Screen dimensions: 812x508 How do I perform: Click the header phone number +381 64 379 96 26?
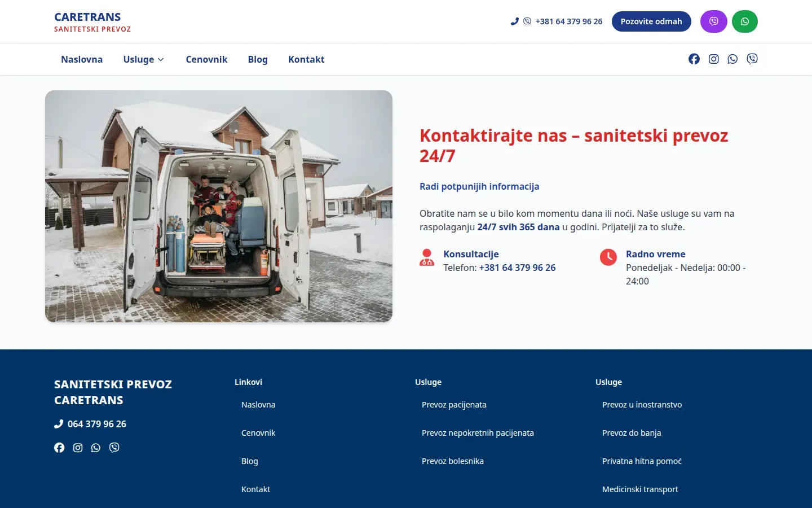point(569,21)
